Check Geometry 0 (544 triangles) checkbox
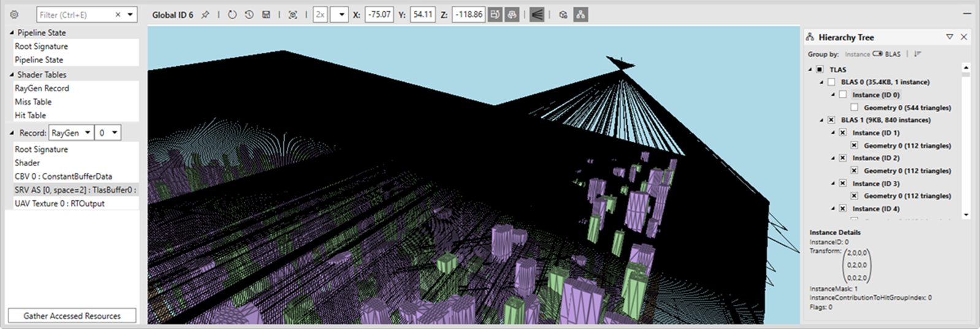This screenshot has height=329, width=980. coord(854,108)
